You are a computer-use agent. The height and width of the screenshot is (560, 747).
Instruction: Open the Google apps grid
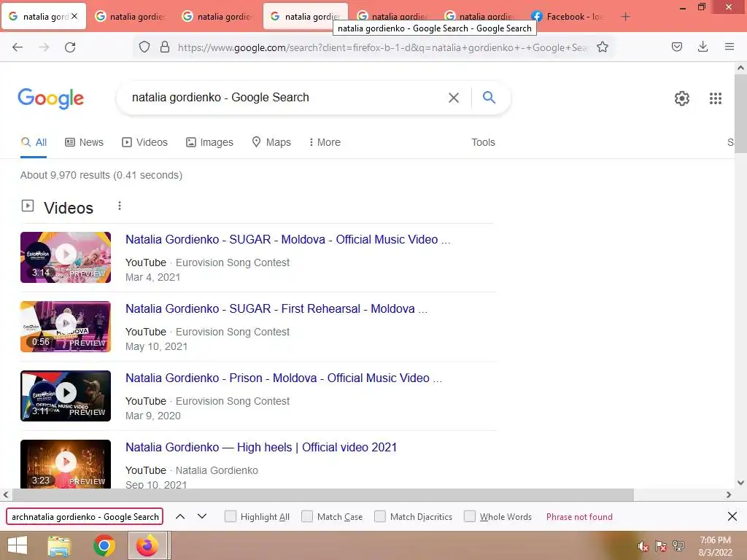(715, 98)
